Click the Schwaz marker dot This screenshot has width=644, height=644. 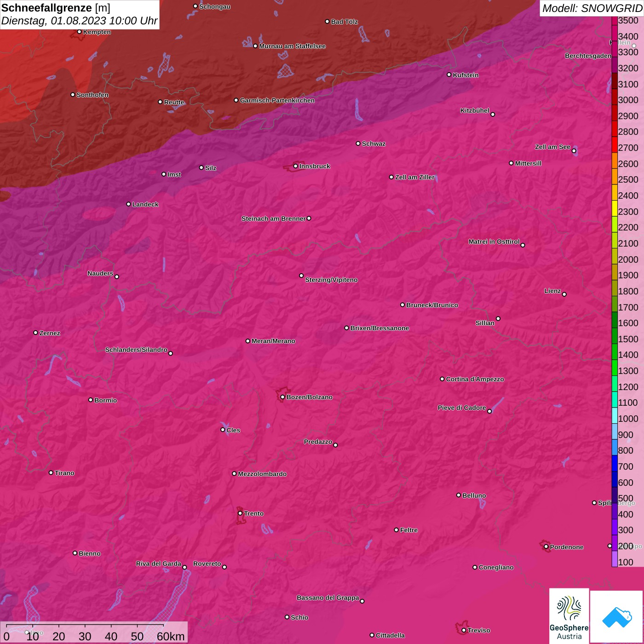(358, 144)
